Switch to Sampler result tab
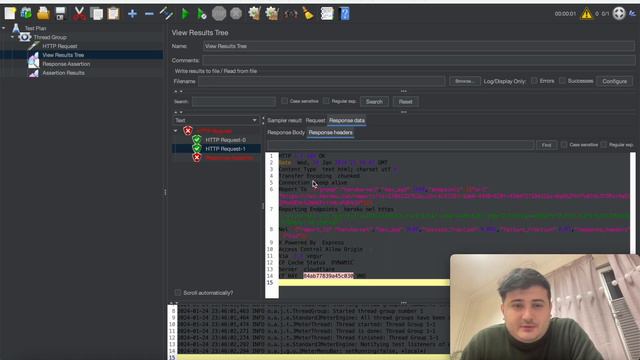640x360 pixels. click(x=284, y=120)
